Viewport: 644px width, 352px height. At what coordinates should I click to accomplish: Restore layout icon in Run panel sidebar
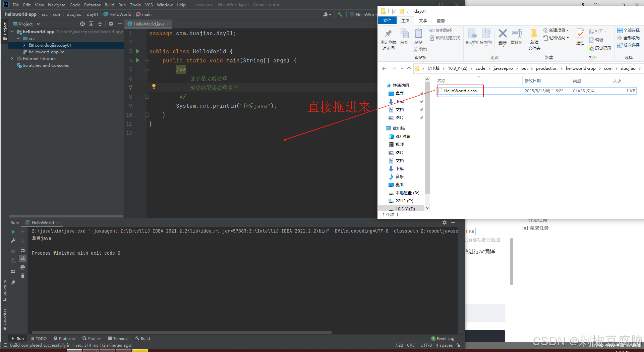coord(13,271)
